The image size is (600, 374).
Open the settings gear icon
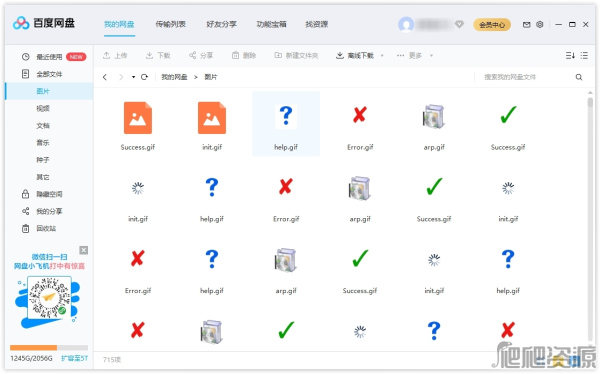[x=540, y=24]
